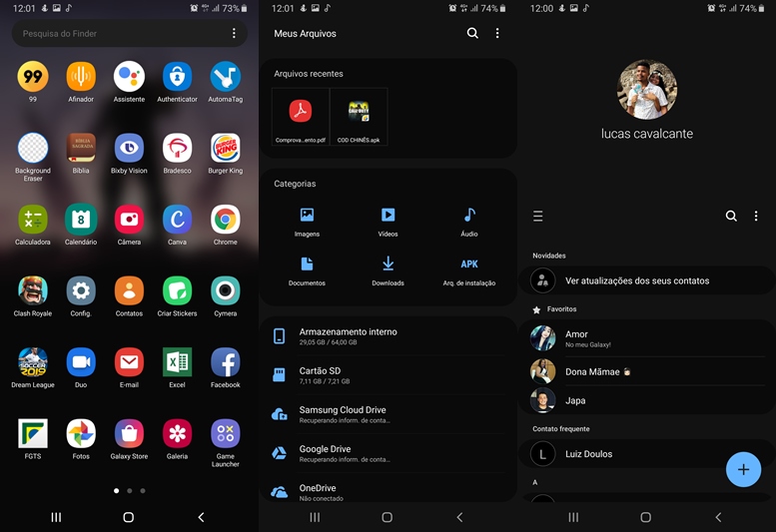Open Chrome browser
The height and width of the screenshot is (532, 776).
[225, 220]
